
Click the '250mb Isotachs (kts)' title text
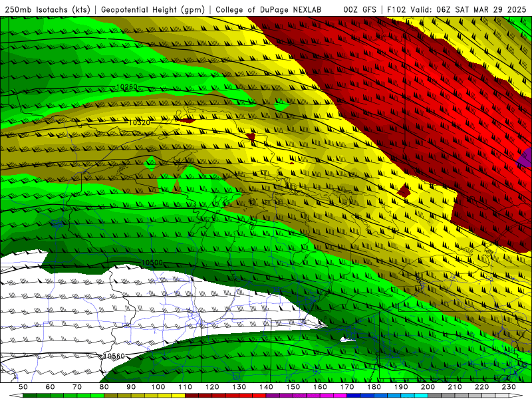[x=48, y=10]
